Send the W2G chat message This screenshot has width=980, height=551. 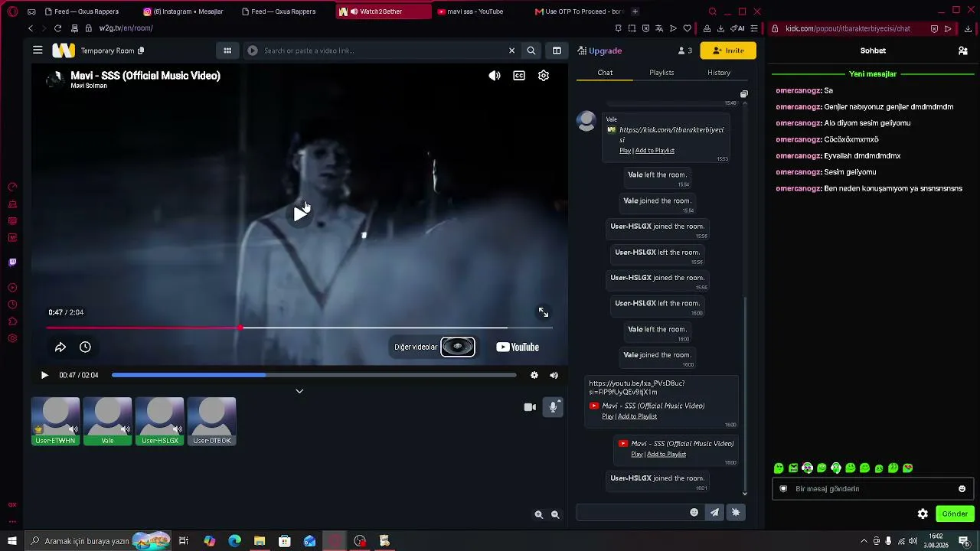click(715, 513)
